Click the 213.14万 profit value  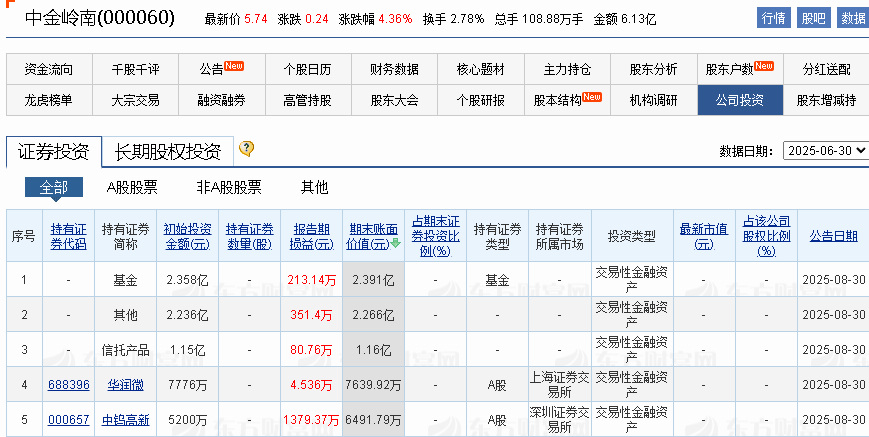pos(312,280)
